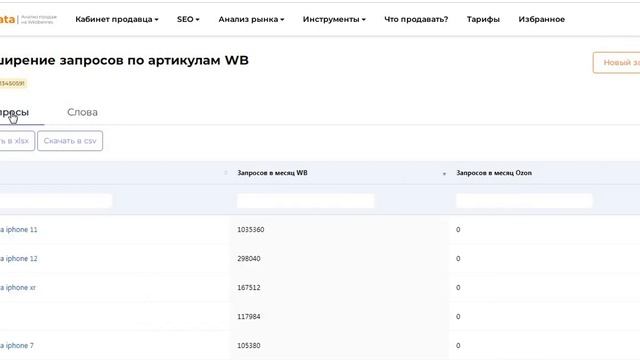Download results as xlsx

17,141
